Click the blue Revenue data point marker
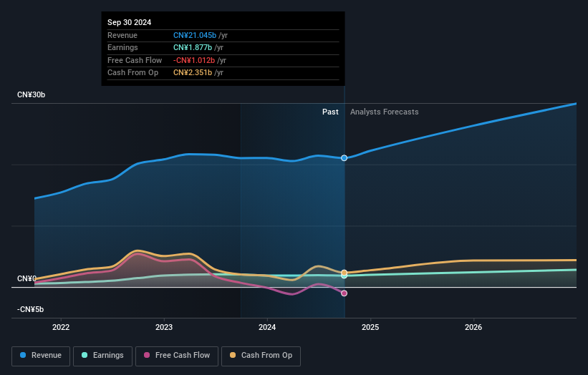 click(x=344, y=158)
